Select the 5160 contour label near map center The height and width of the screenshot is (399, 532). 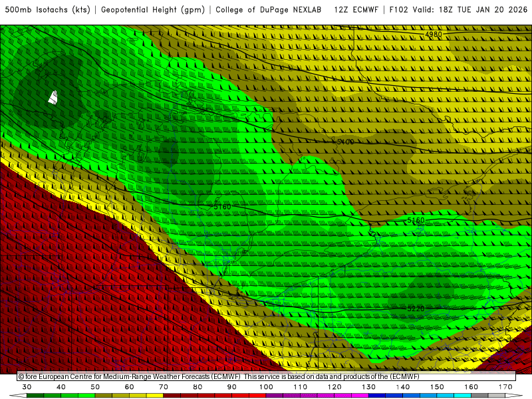222,207
